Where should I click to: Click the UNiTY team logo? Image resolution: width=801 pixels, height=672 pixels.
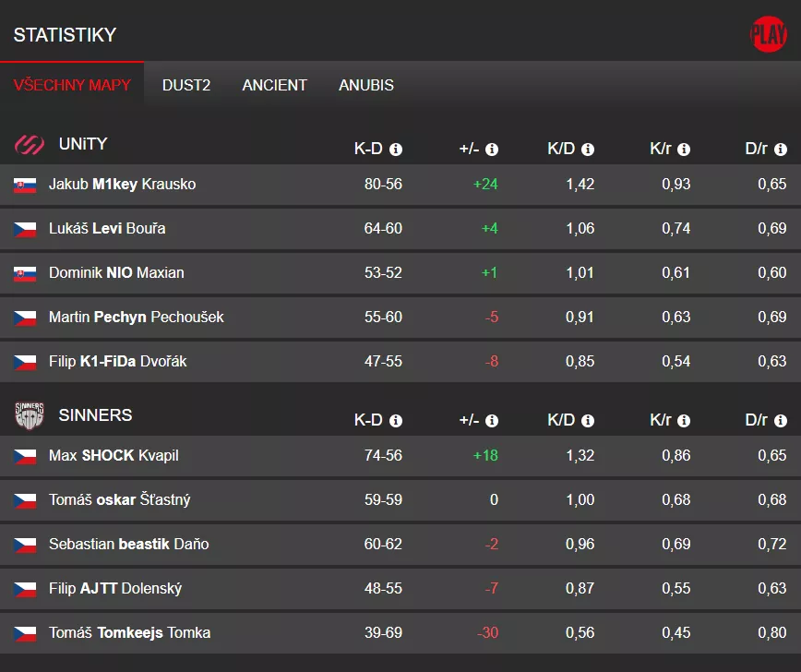pyautogui.click(x=30, y=145)
